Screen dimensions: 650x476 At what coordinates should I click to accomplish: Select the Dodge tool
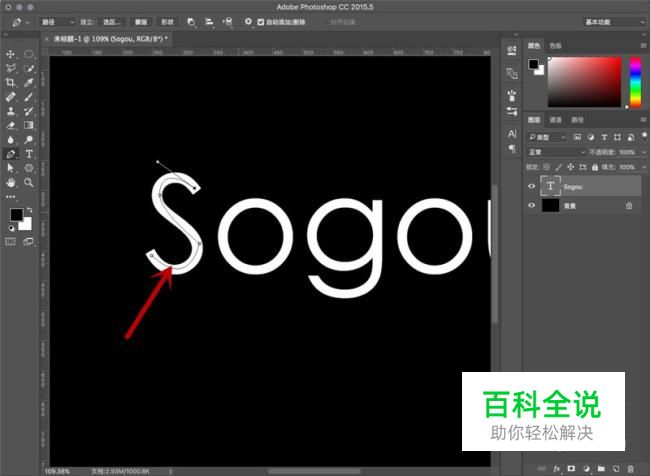29,140
